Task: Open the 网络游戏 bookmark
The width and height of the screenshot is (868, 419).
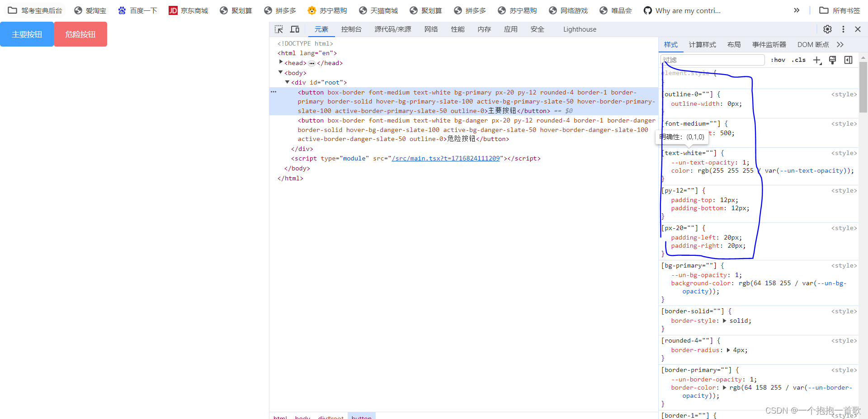Action: pyautogui.click(x=568, y=10)
